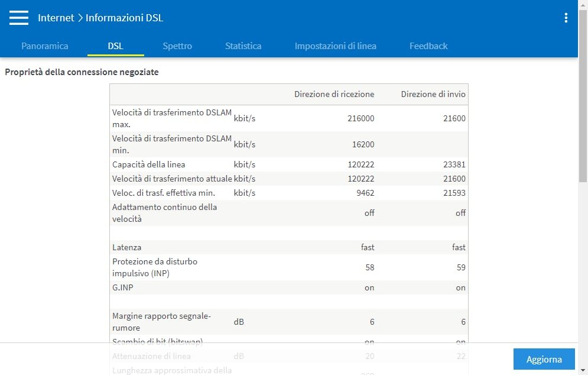
Task: Select the 'Latenza' row label
Action: click(126, 247)
